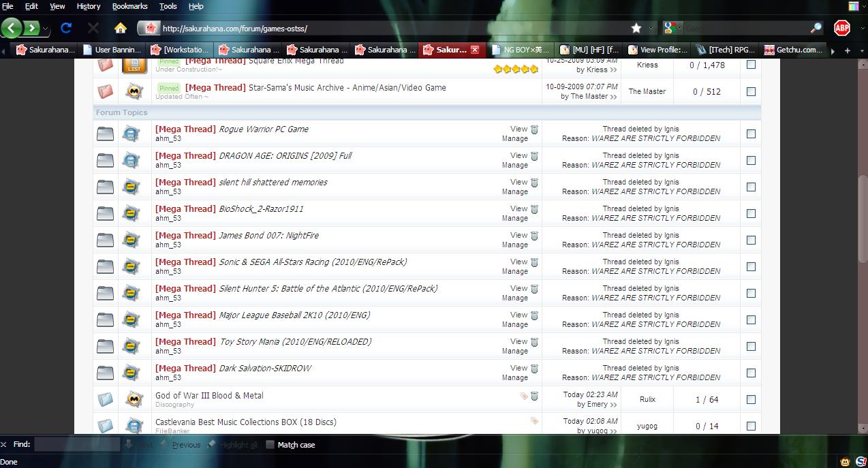Click the browser Forward arrow button
Viewport: 868px width, 468px height.
(31, 28)
